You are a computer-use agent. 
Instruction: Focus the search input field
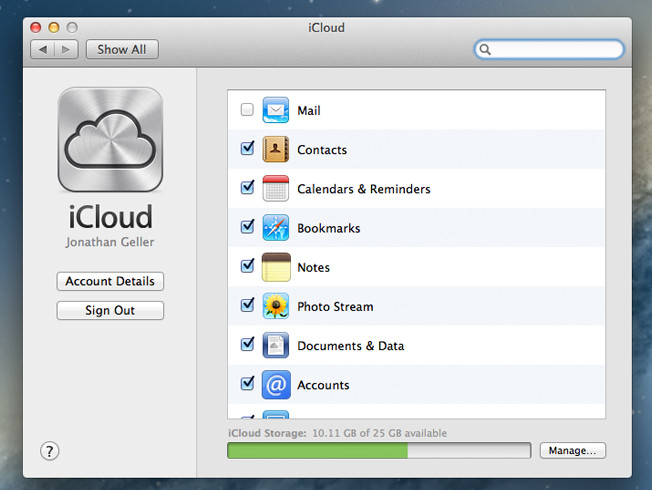(549, 49)
